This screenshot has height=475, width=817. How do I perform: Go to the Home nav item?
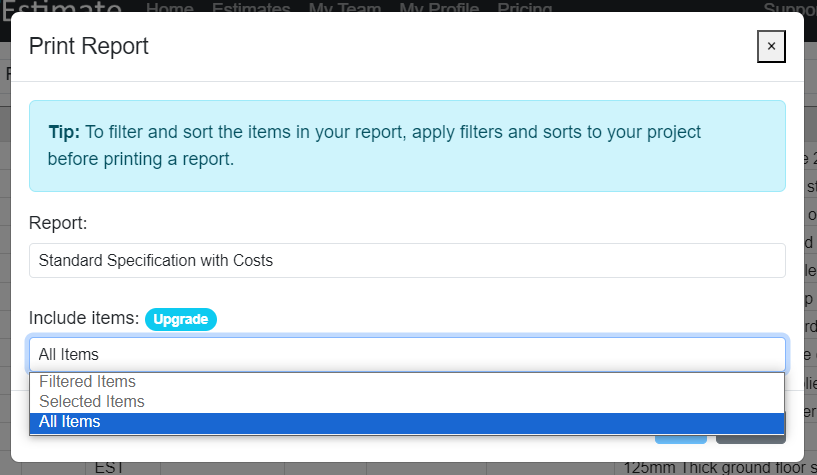(170, 7)
